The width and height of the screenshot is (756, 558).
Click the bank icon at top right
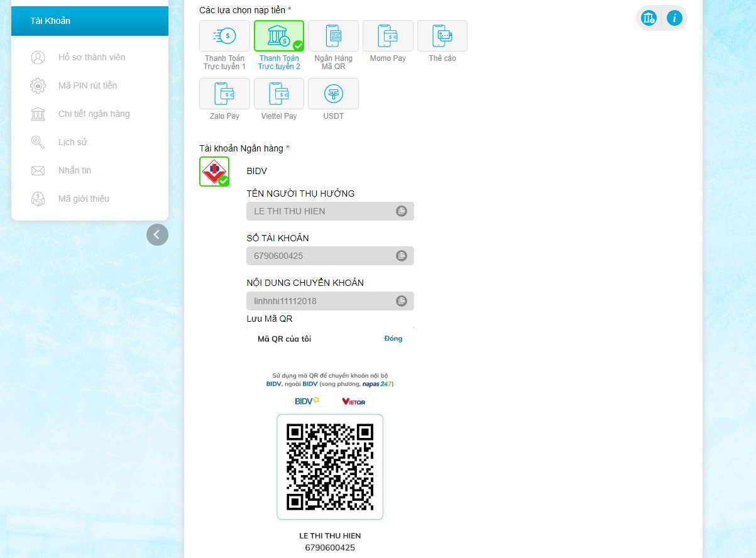tap(649, 18)
